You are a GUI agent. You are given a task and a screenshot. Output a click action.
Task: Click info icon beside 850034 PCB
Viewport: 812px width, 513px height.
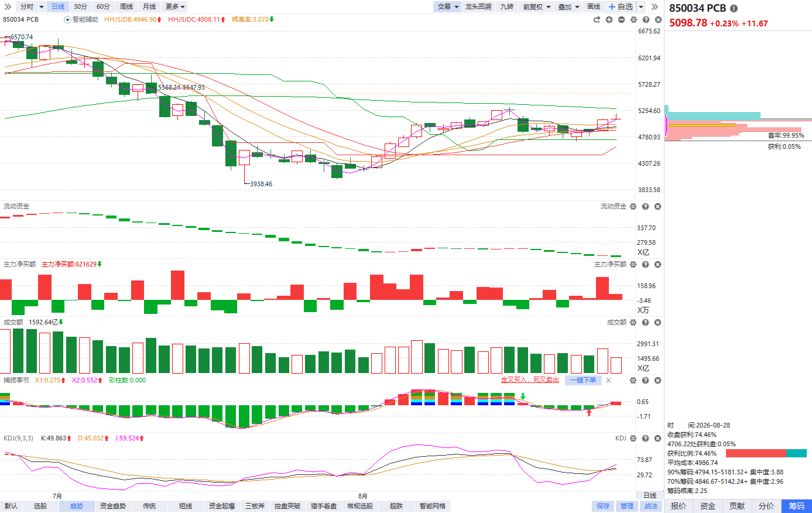[734, 8]
